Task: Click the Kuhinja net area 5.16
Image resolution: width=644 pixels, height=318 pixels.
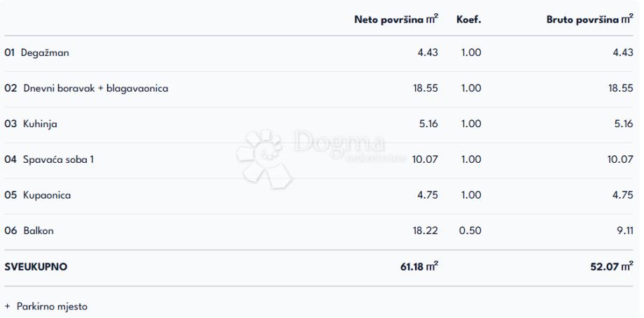Action: tap(428, 124)
